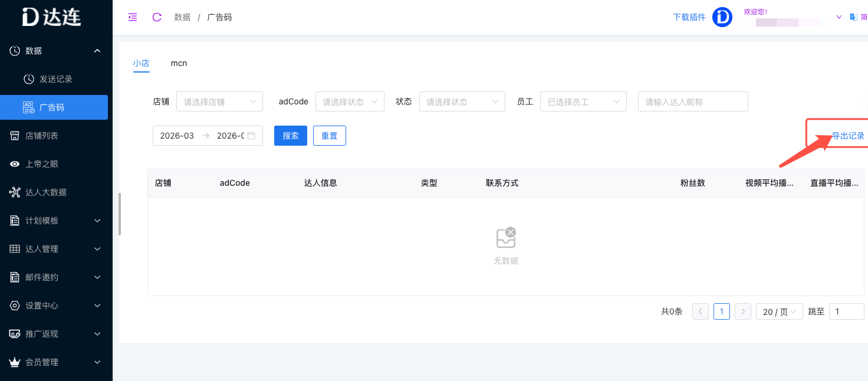Open the 20 / 页 page size selector

779,311
